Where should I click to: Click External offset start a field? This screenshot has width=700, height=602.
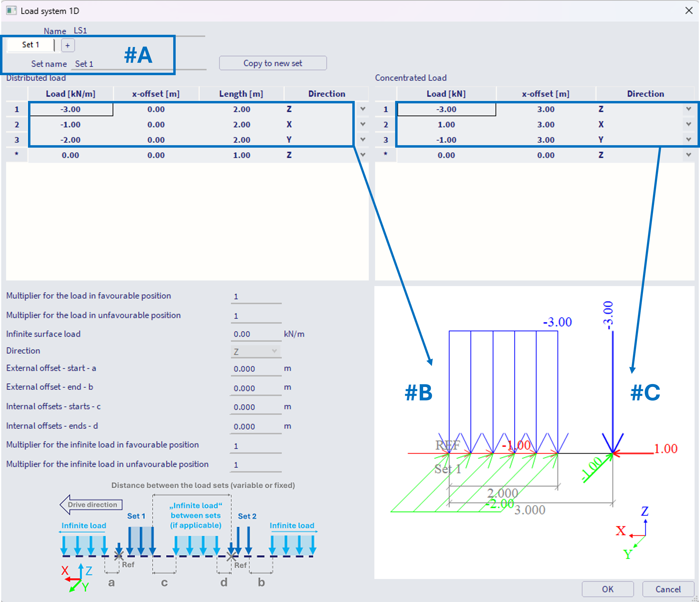click(255, 368)
